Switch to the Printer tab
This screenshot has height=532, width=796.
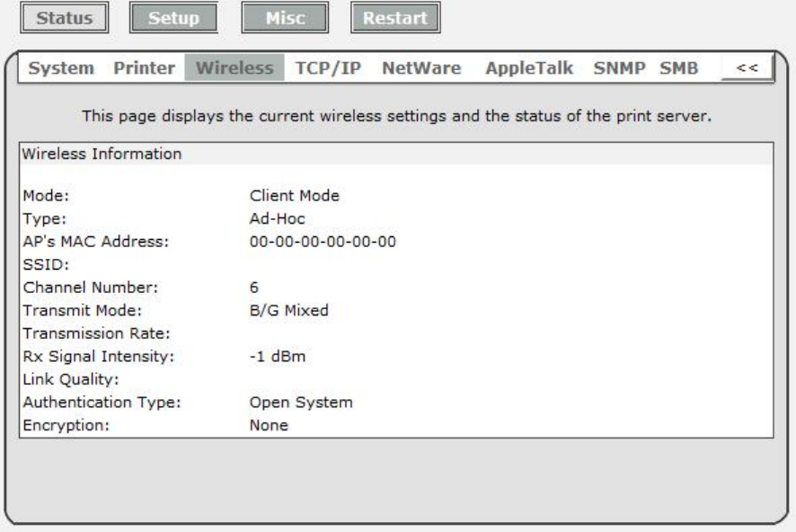[x=144, y=67]
